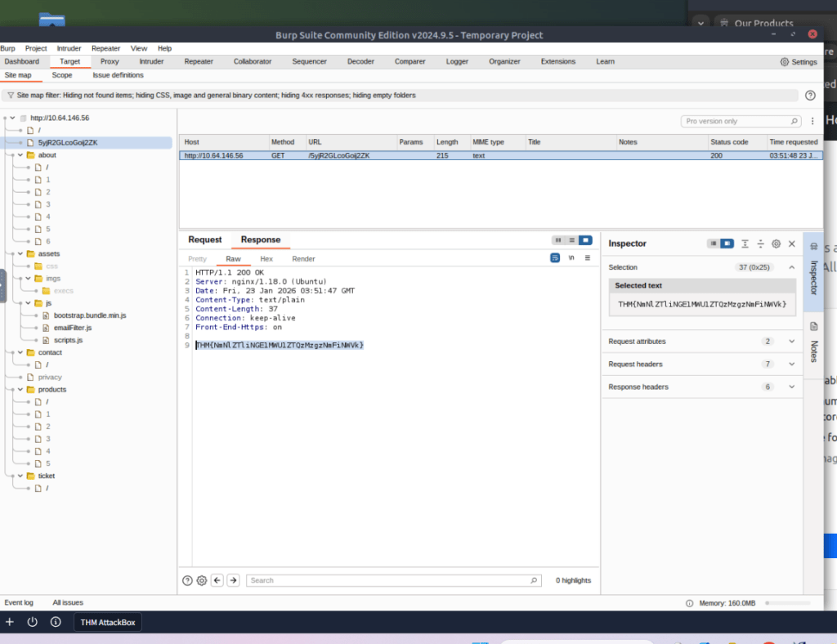Click the memory info icon
This screenshot has height=644, width=837.
(689, 603)
